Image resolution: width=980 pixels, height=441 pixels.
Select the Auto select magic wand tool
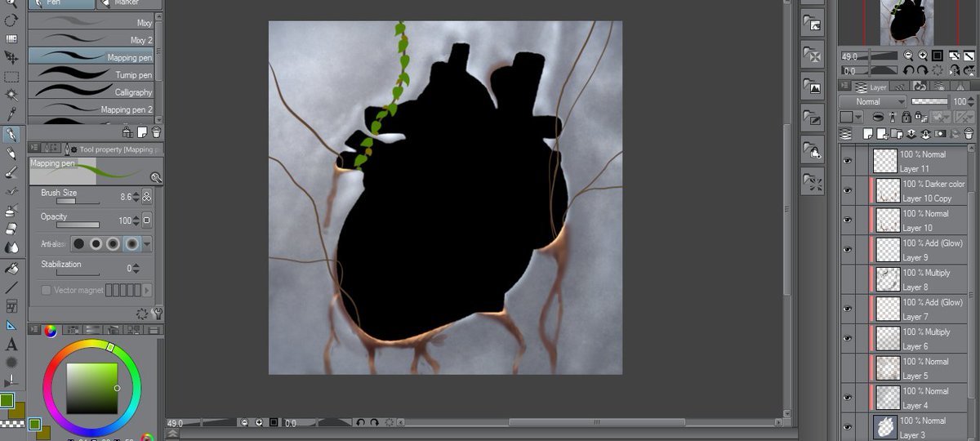coord(11,96)
